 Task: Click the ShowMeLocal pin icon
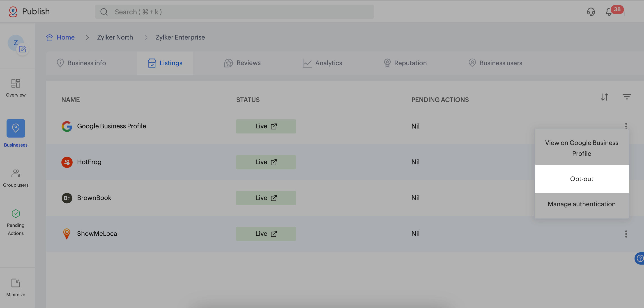67,234
